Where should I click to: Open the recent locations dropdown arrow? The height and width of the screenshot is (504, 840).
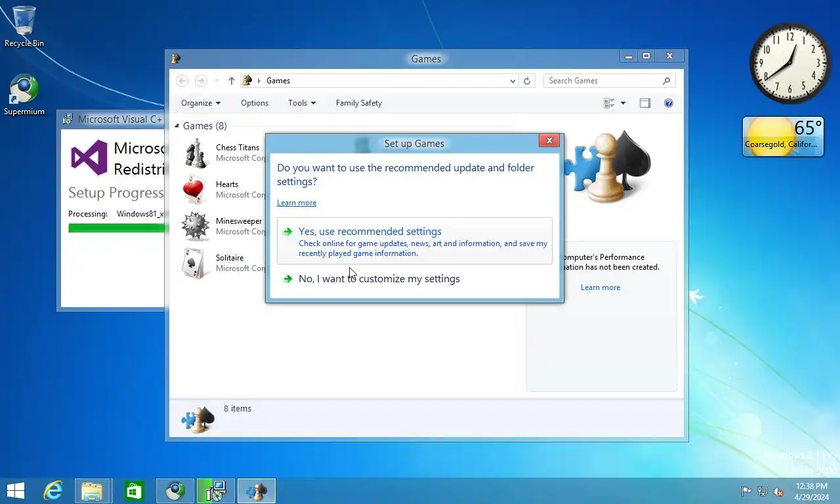(x=217, y=81)
